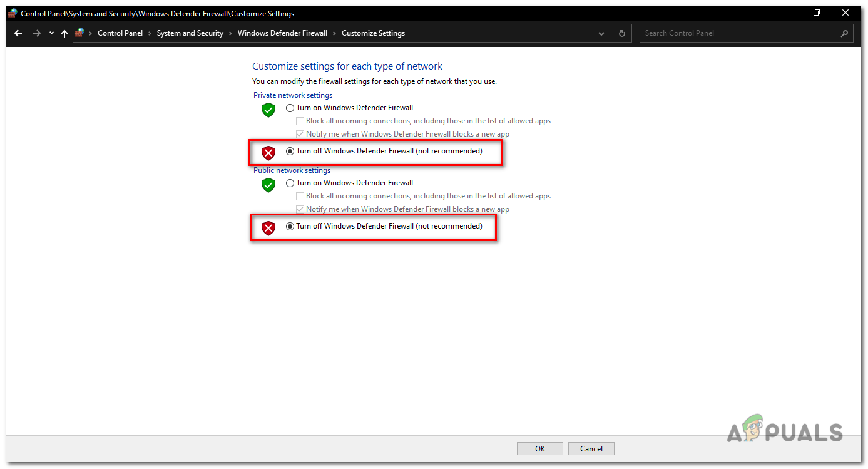Select Control Panel in the breadcrumb bar
The image size is (868, 469).
click(x=120, y=33)
